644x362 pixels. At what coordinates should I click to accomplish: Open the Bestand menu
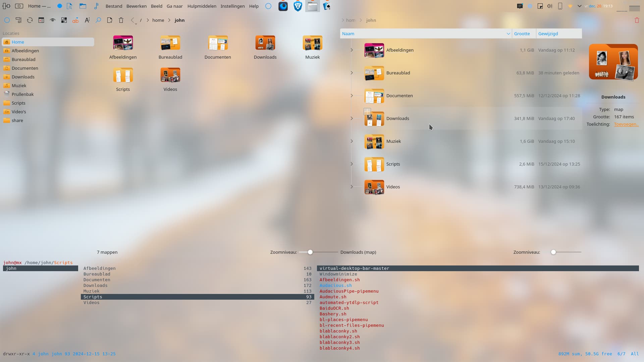coord(114,6)
